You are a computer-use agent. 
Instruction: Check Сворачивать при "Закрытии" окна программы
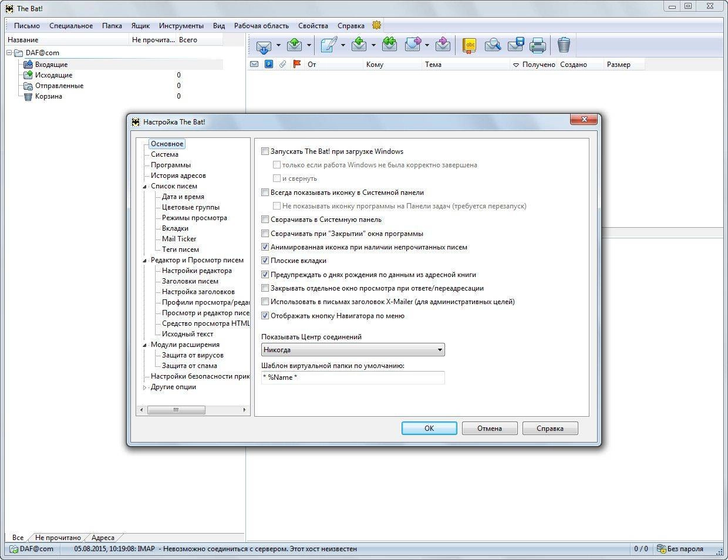(265, 233)
